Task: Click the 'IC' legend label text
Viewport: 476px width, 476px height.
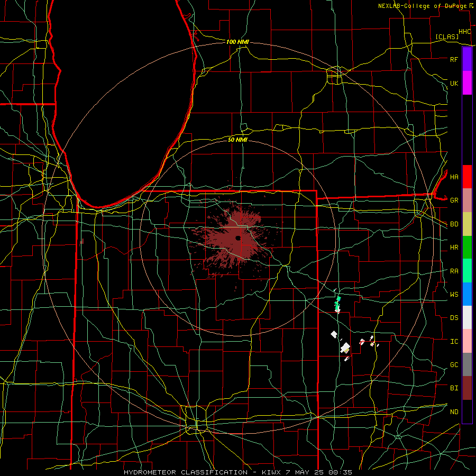Action: click(x=454, y=342)
